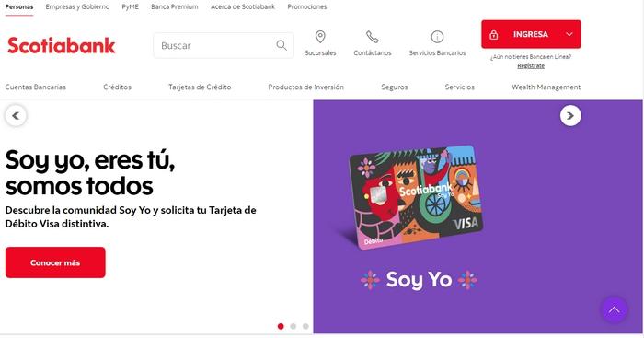Select the third carousel dot
The width and height of the screenshot is (644, 338).
pos(305,326)
